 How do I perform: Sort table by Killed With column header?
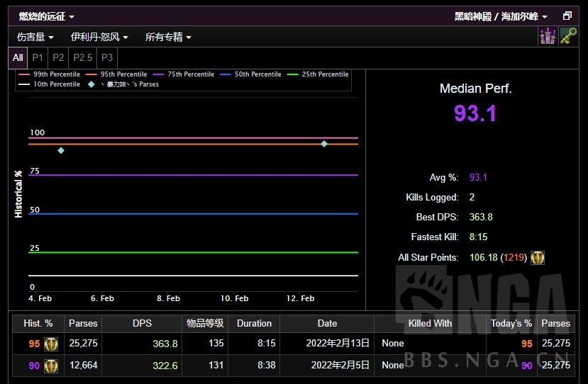pos(430,323)
